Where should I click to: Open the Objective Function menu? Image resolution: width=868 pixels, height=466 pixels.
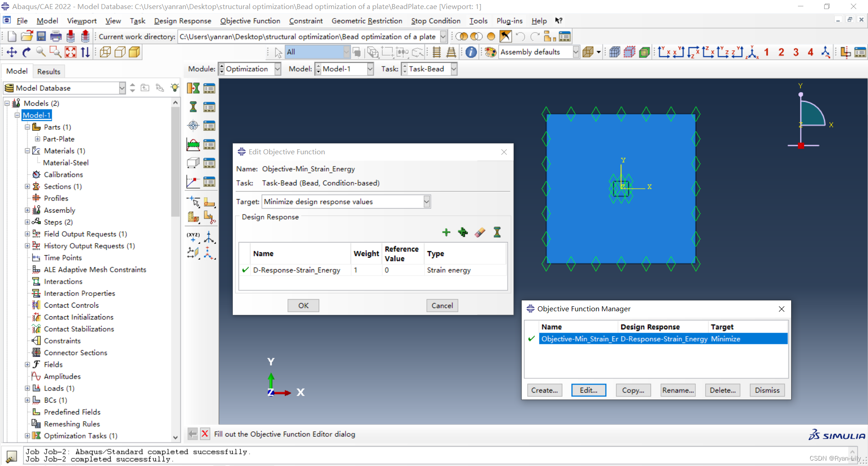coord(250,21)
